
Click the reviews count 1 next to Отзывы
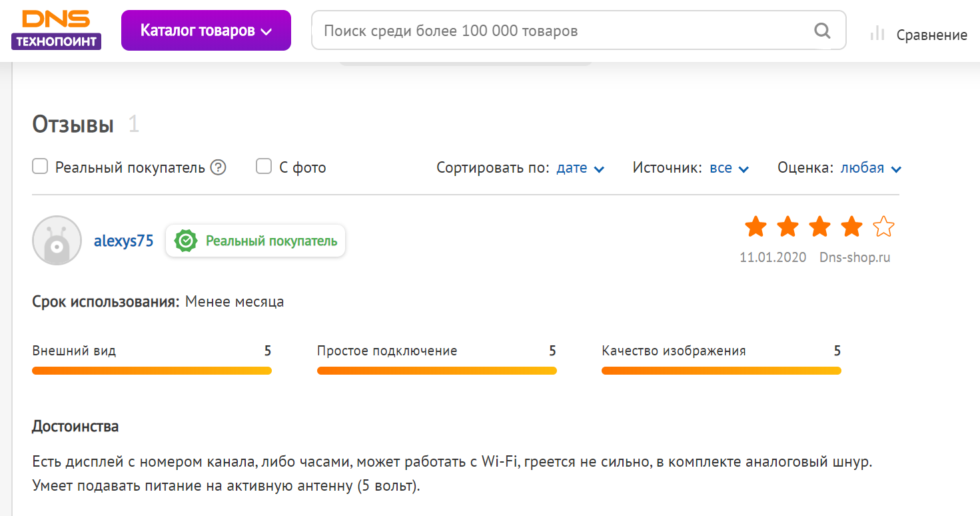tap(134, 124)
